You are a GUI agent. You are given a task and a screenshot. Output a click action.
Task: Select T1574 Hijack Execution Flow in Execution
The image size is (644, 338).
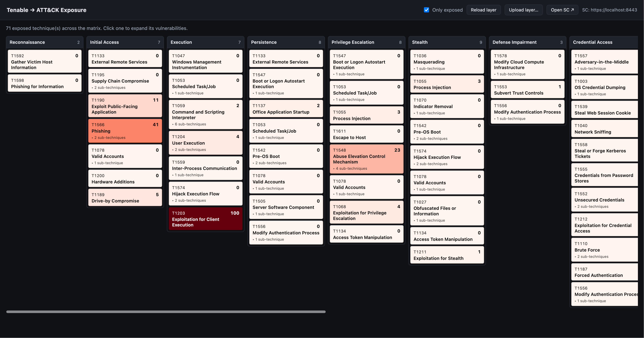[x=205, y=194]
